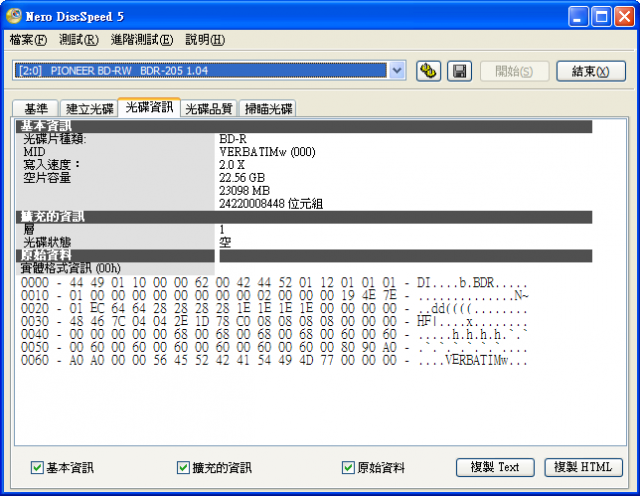Switch to the 建立光碟 tab
640x496 pixels.
pos(89,109)
